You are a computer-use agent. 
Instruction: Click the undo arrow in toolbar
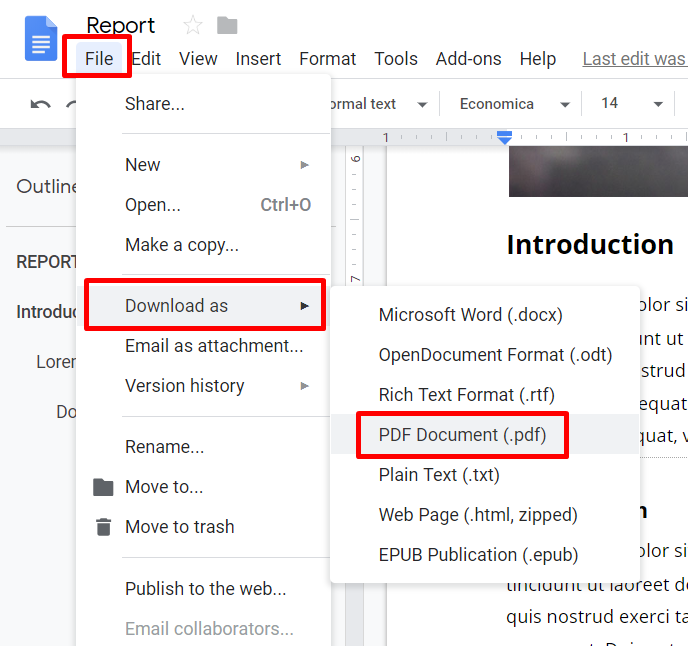40,104
